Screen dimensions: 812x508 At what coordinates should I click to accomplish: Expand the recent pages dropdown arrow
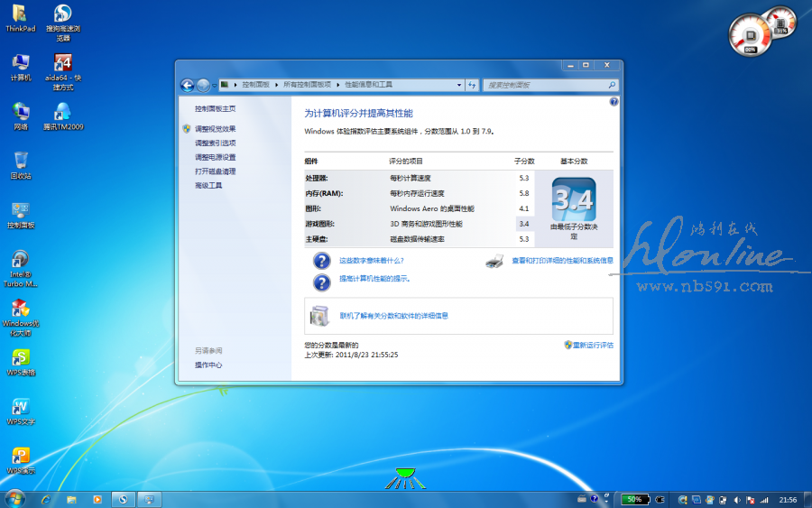coord(216,85)
